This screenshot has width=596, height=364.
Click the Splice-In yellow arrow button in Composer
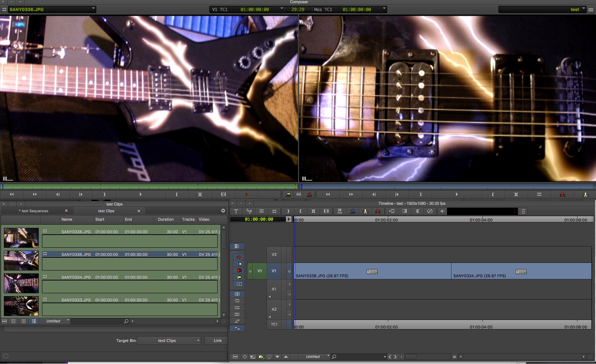(x=288, y=194)
